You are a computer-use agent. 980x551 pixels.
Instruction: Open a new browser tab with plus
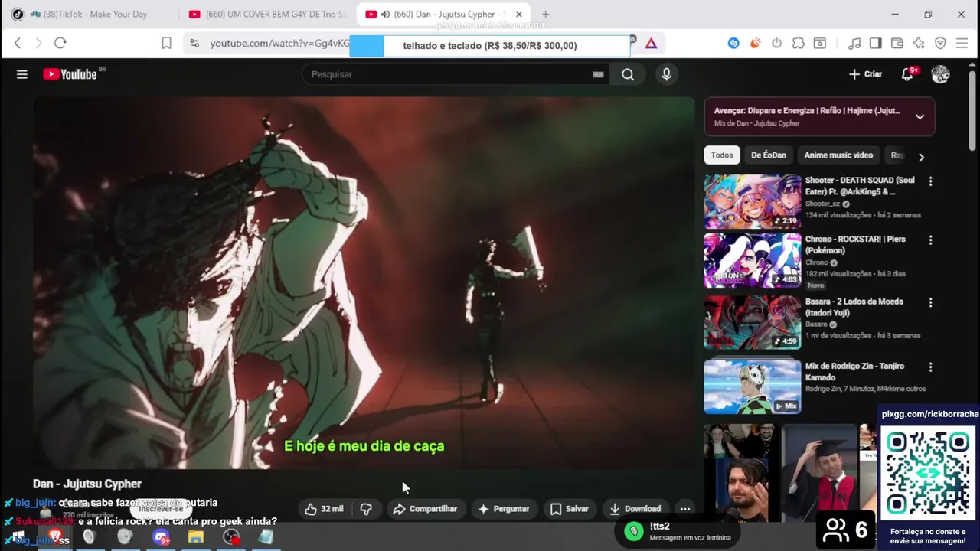(x=545, y=14)
